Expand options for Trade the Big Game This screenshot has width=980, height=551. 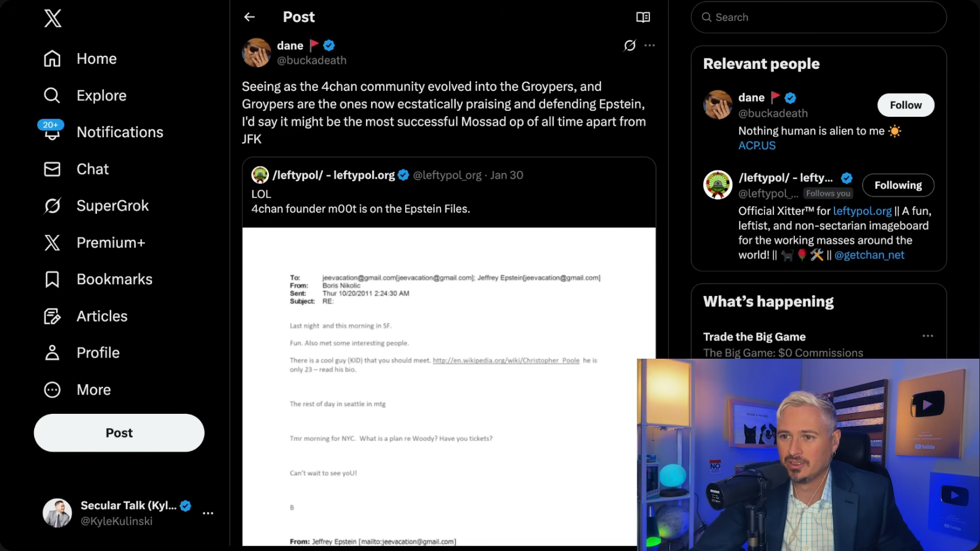pyautogui.click(x=928, y=336)
